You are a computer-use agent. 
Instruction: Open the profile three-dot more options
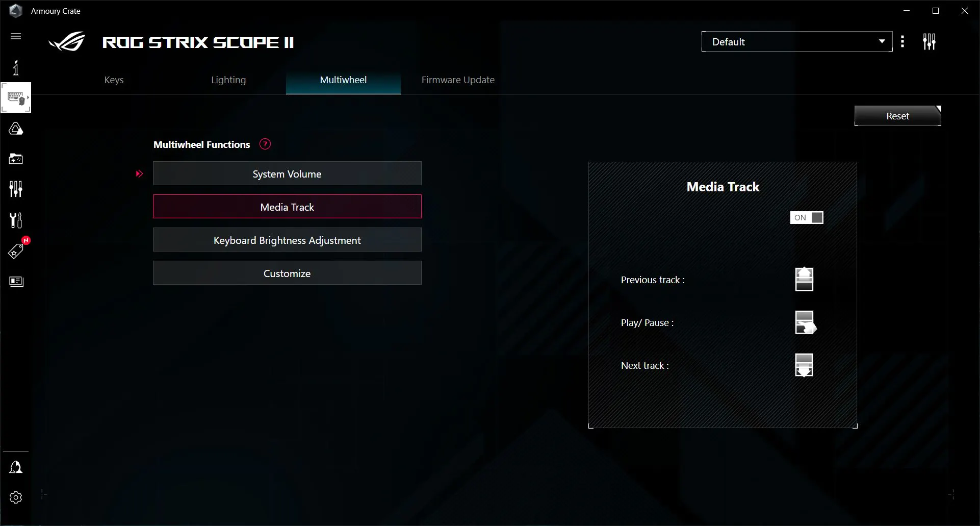click(x=902, y=41)
